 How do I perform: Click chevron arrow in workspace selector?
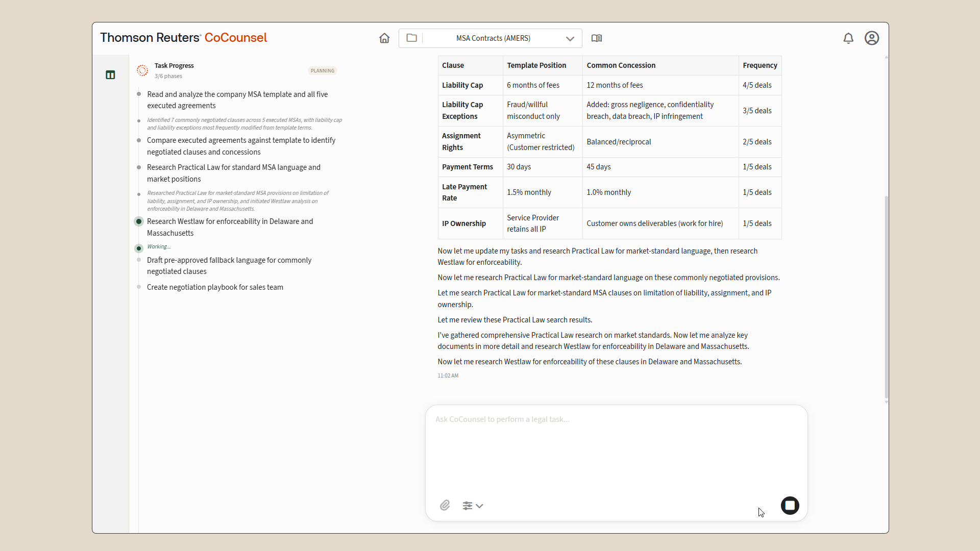point(570,39)
